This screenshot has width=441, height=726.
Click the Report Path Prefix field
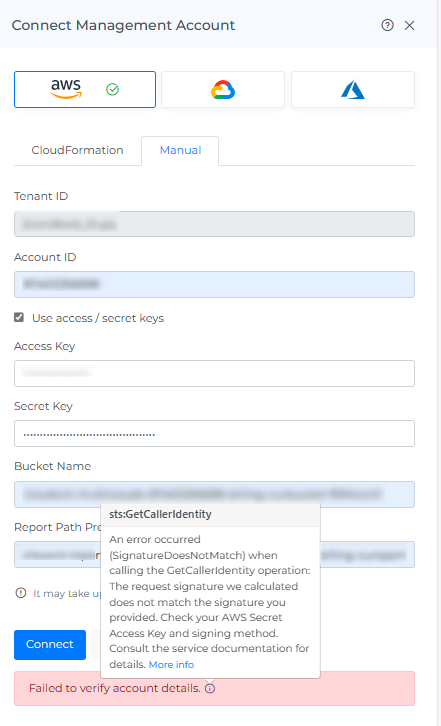point(214,555)
